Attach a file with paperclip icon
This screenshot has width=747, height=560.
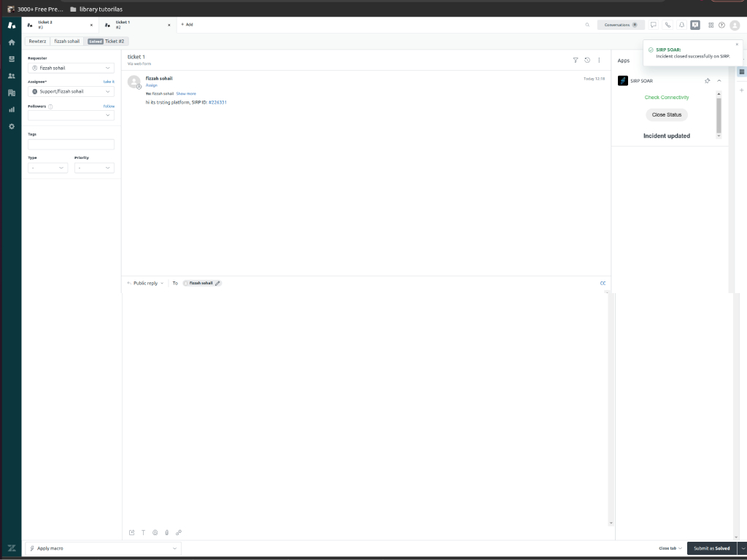166,532
